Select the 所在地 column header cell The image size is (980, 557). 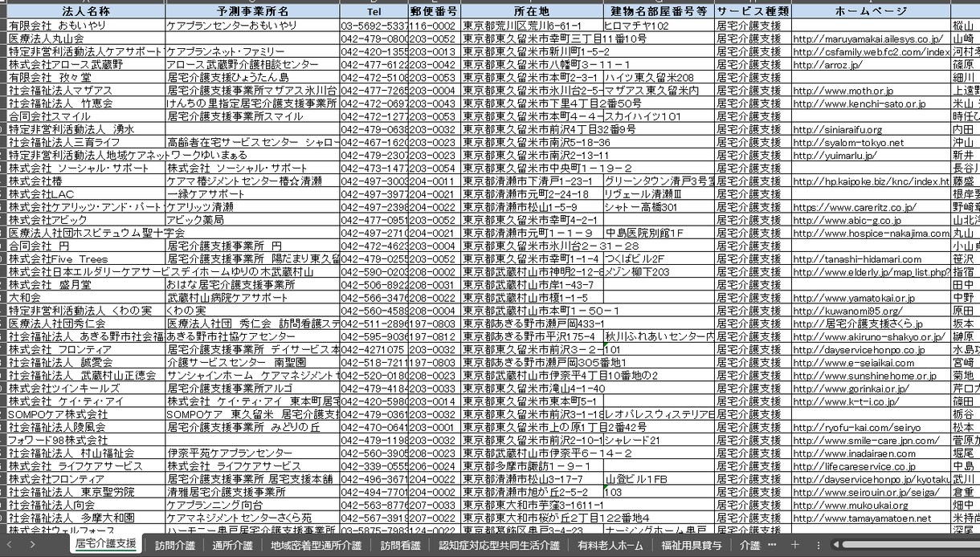532,12
